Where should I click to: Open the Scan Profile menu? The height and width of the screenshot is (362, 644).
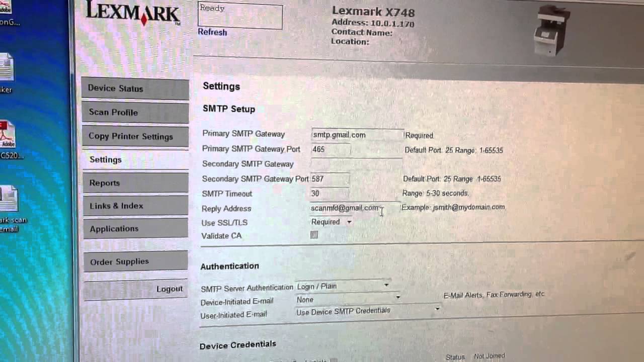[135, 113]
